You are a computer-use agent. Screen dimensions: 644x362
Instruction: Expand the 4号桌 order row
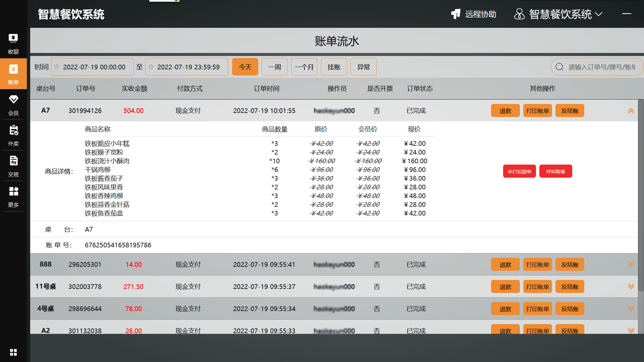(631, 309)
